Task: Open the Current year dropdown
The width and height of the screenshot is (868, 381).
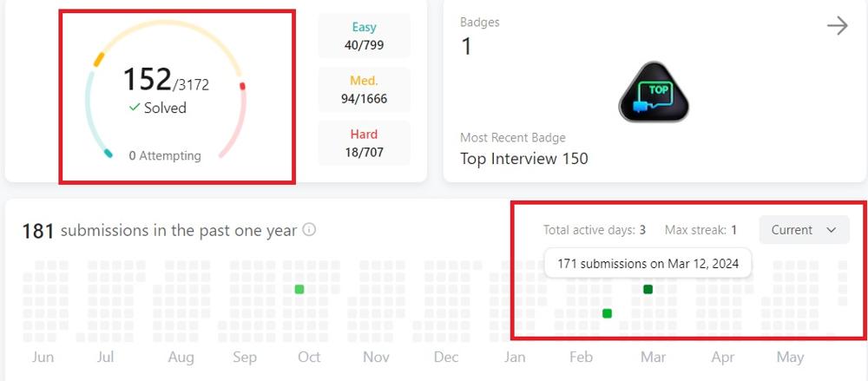Action: pos(803,230)
